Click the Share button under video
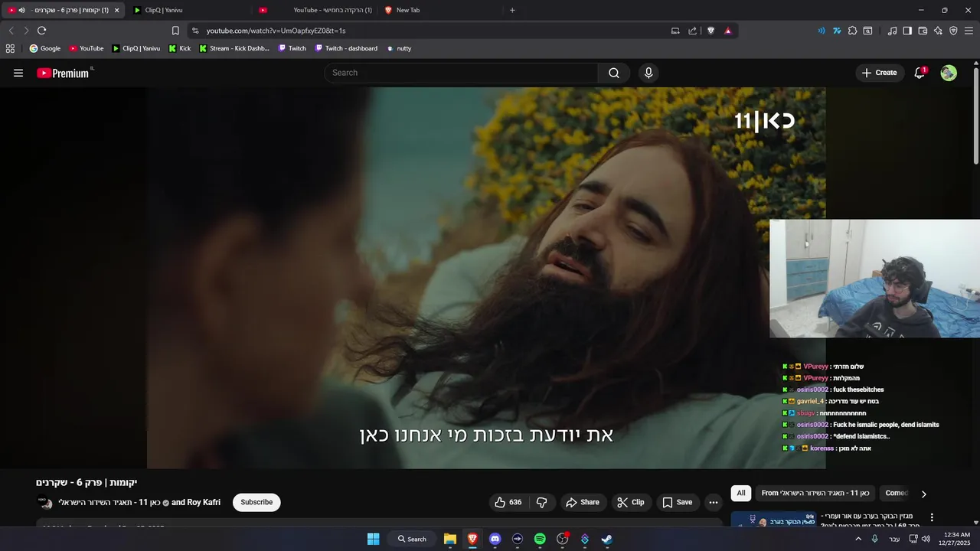The image size is (980, 551). point(582,502)
